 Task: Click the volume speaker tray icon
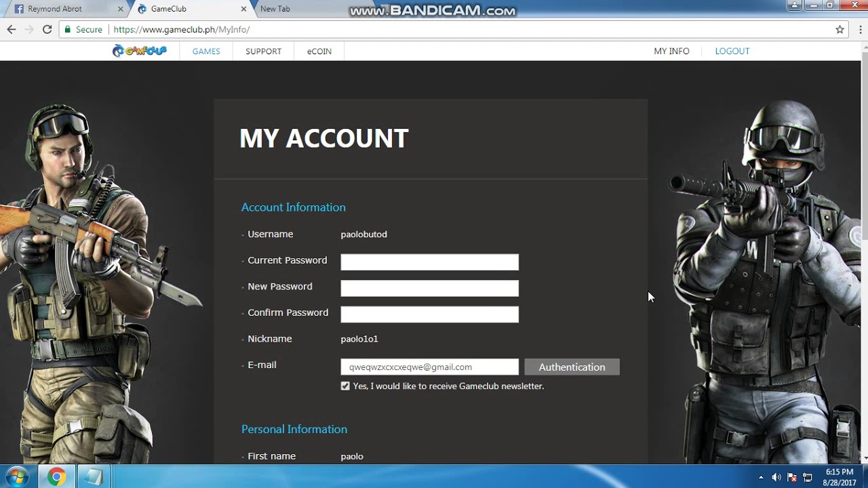pyautogui.click(x=776, y=477)
